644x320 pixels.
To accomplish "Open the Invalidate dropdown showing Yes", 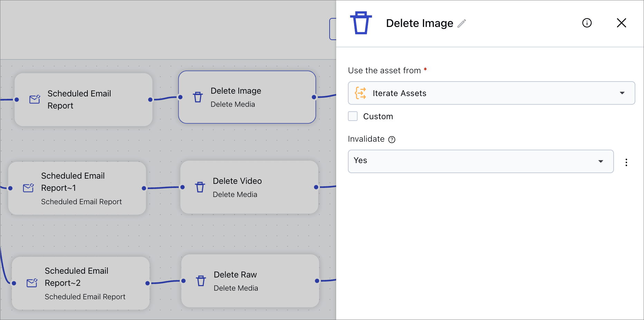I will [x=480, y=161].
